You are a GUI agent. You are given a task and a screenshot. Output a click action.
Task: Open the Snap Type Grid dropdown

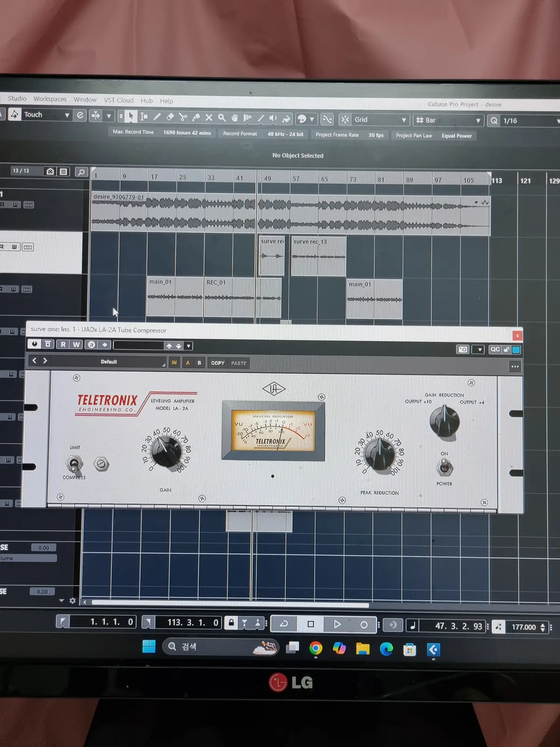click(380, 120)
